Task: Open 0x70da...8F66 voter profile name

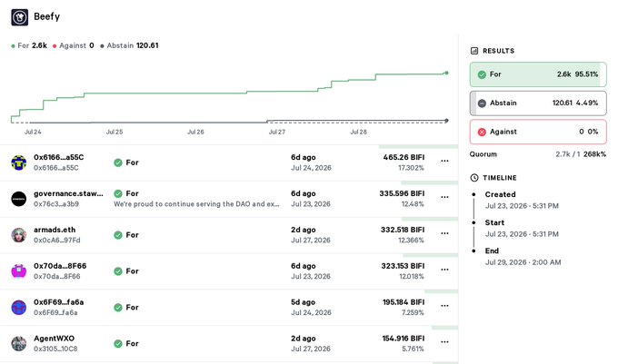Action: (60, 266)
